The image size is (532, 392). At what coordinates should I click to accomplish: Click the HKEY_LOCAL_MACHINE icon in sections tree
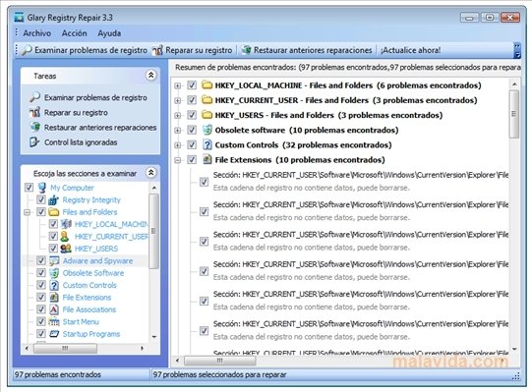[x=66, y=224]
